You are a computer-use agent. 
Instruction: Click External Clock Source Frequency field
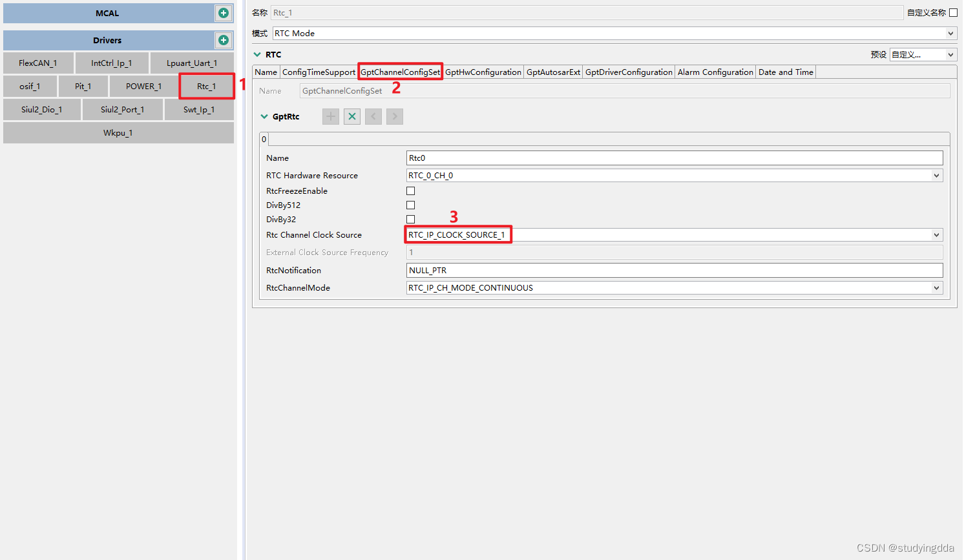tap(675, 253)
